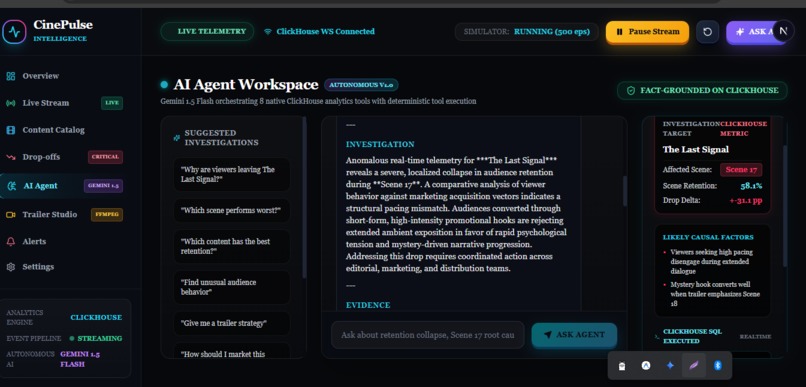Screen dimensions: 806x387
Task: Click the INVESTIGATION section heading
Action: (380, 144)
